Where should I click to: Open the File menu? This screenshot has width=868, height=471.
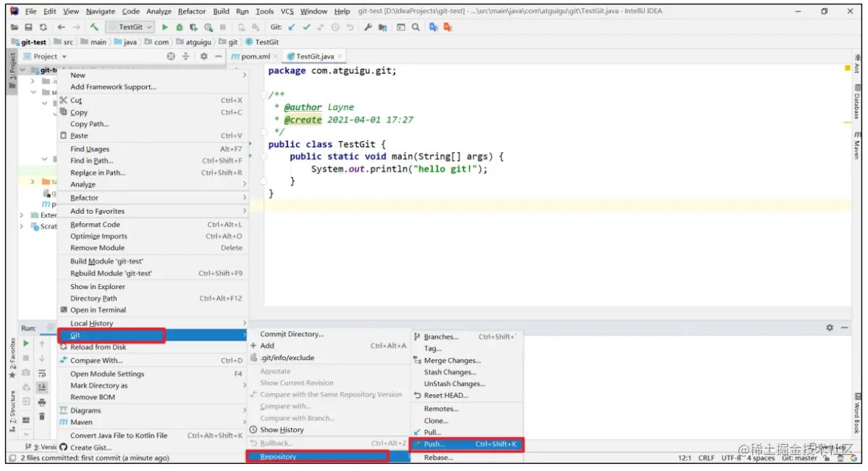click(x=30, y=11)
